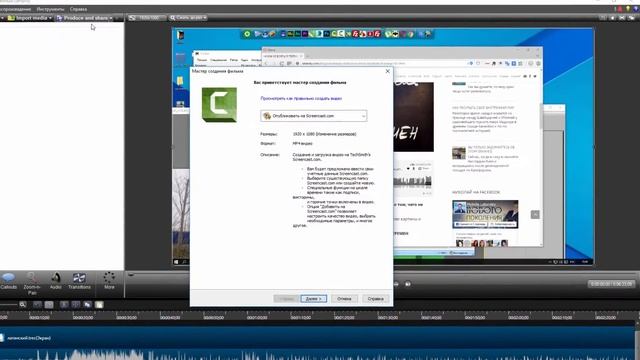Click the cut timeline toolbar button

[x=64, y=304]
